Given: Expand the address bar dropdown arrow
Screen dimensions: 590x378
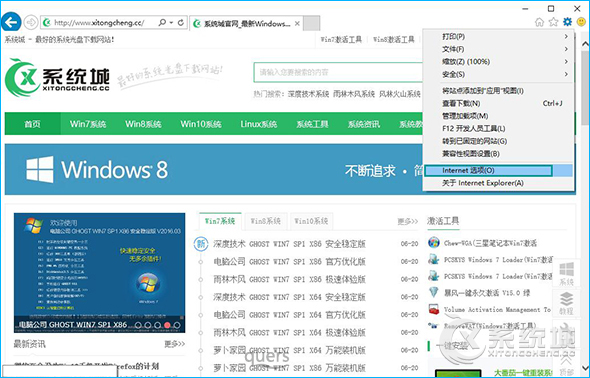Looking at the screenshot, I should pyautogui.click(x=171, y=23).
